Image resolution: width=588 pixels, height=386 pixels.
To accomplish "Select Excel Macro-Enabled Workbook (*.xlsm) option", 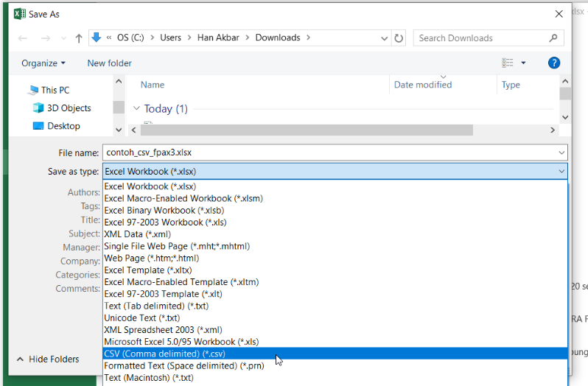I will (x=183, y=198).
